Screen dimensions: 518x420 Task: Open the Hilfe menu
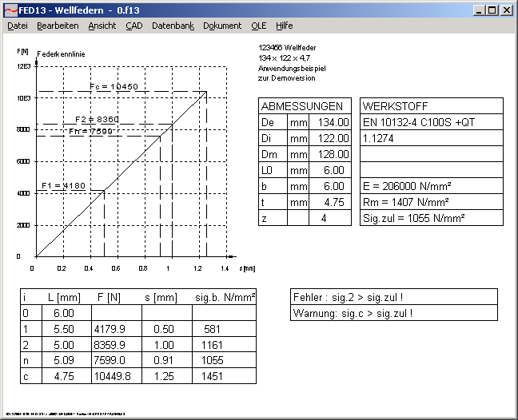[284, 26]
